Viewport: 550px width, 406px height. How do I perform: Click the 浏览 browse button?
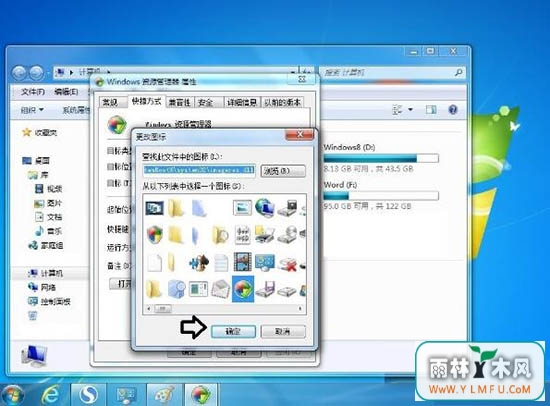click(283, 171)
